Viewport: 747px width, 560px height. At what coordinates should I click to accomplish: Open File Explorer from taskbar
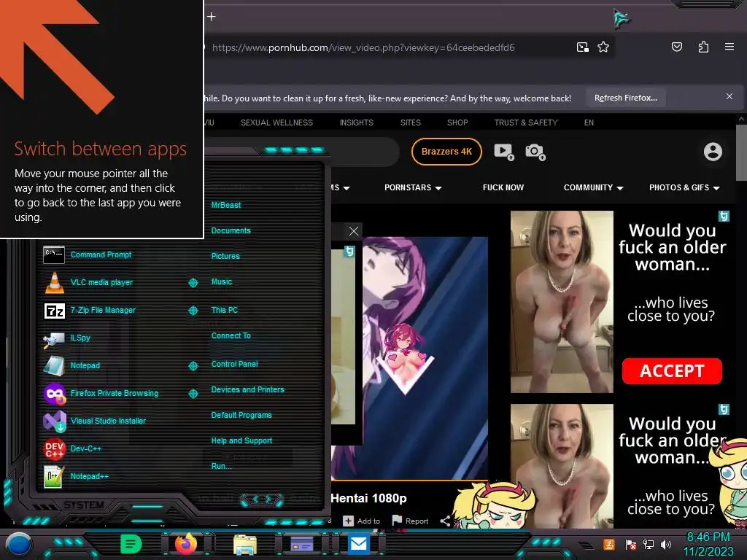pos(245,545)
